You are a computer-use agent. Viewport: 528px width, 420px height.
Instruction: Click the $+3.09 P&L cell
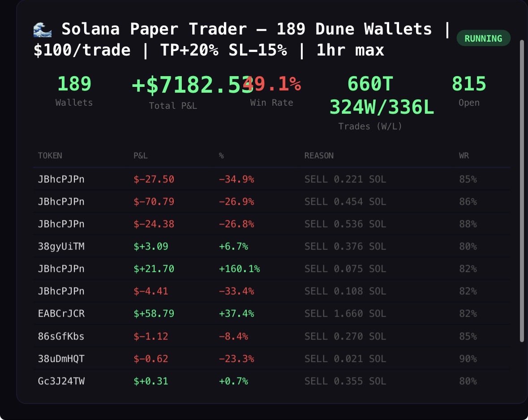pyautogui.click(x=151, y=247)
